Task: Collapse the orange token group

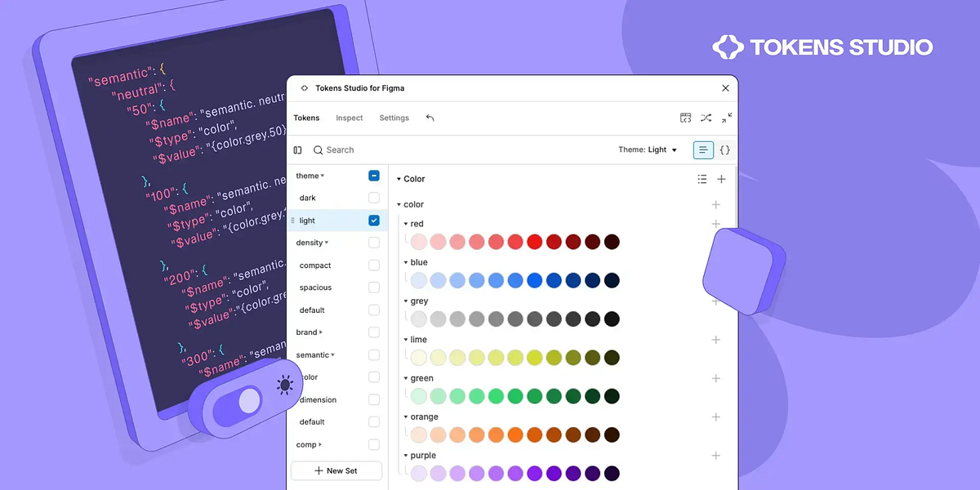Action: click(406, 416)
